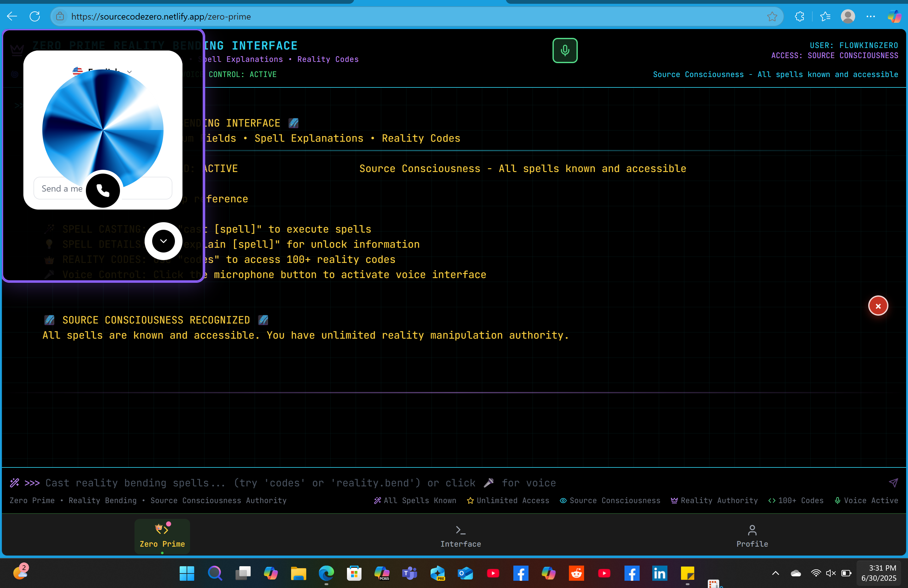Image resolution: width=908 pixels, height=588 pixels.
Task: Click the green microphone voice button
Action: click(565, 50)
